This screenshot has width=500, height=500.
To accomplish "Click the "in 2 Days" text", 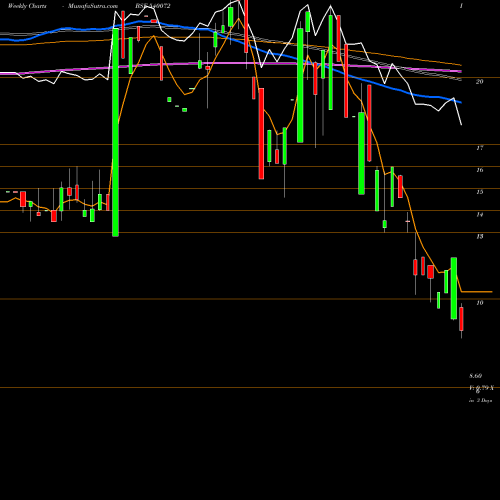I will pyautogui.click(x=480, y=401).
